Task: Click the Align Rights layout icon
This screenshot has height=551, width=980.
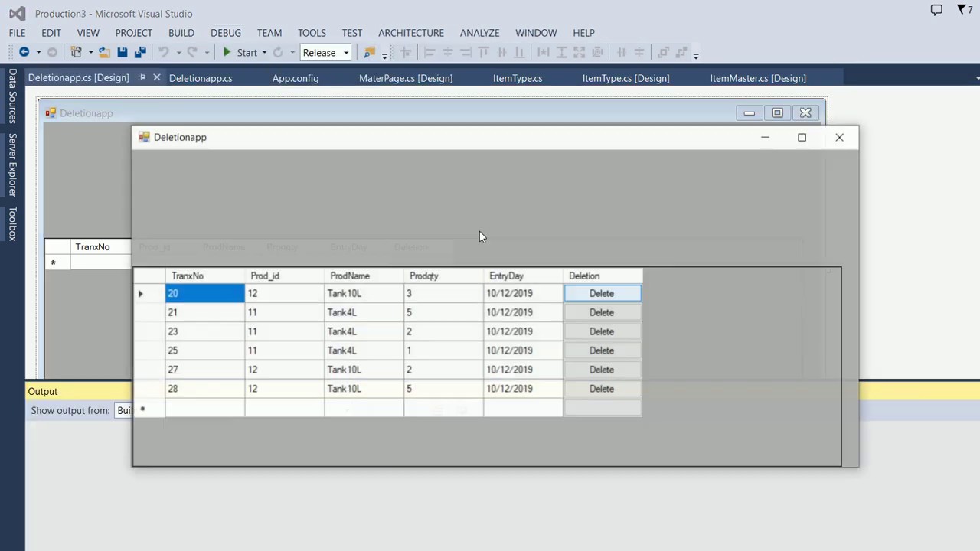Action: [x=465, y=52]
